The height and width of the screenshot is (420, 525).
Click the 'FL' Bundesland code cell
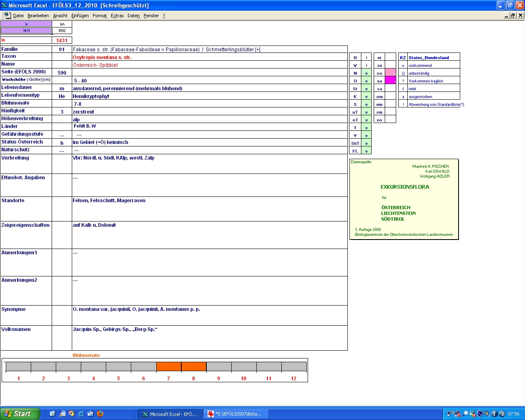355,151
